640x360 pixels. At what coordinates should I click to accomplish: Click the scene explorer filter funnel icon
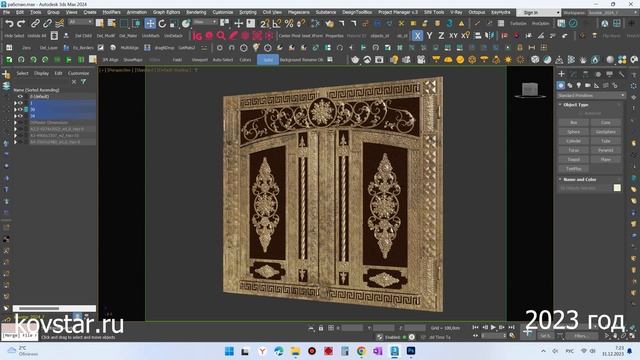pyautogui.click(x=83, y=82)
